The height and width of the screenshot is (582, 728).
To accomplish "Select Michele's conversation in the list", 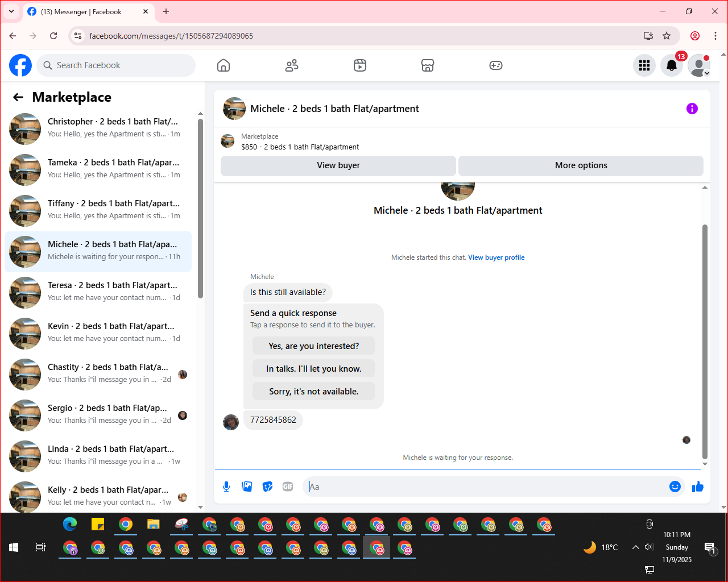I will pyautogui.click(x=98, y=252).
